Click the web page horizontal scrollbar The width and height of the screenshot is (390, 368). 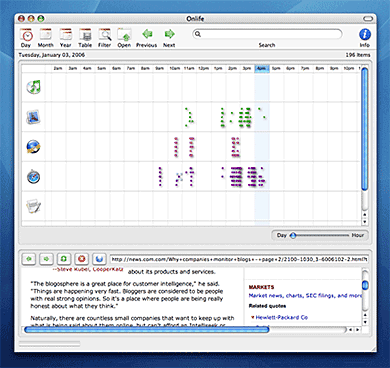(x=147, y=330)
